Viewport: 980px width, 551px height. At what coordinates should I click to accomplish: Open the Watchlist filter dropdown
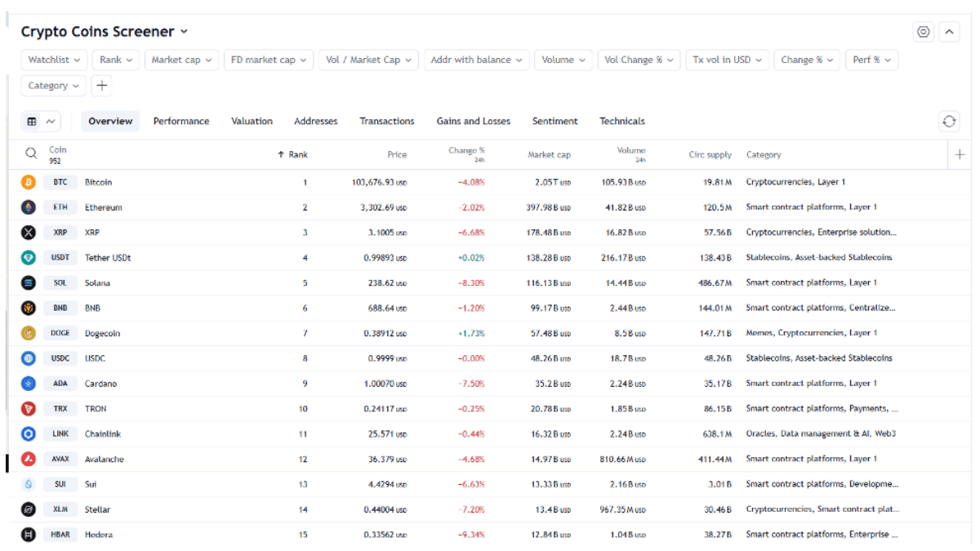(x=54, y=59)
